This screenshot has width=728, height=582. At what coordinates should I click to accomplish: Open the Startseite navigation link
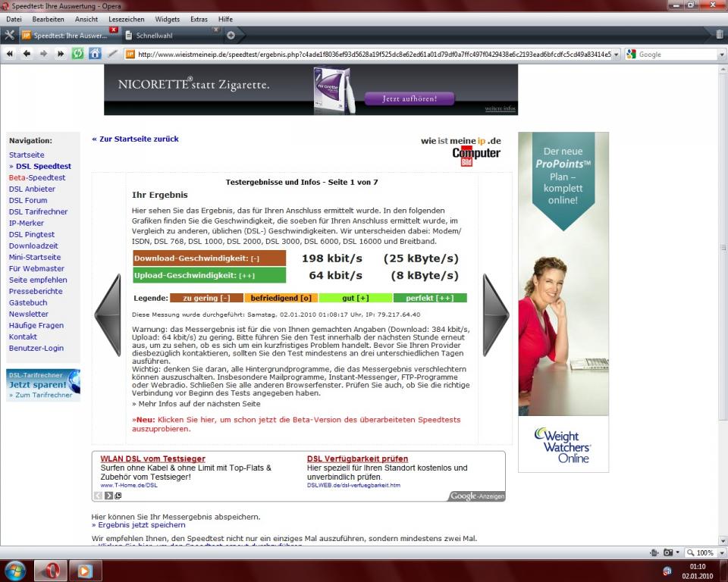click(27, 155)
